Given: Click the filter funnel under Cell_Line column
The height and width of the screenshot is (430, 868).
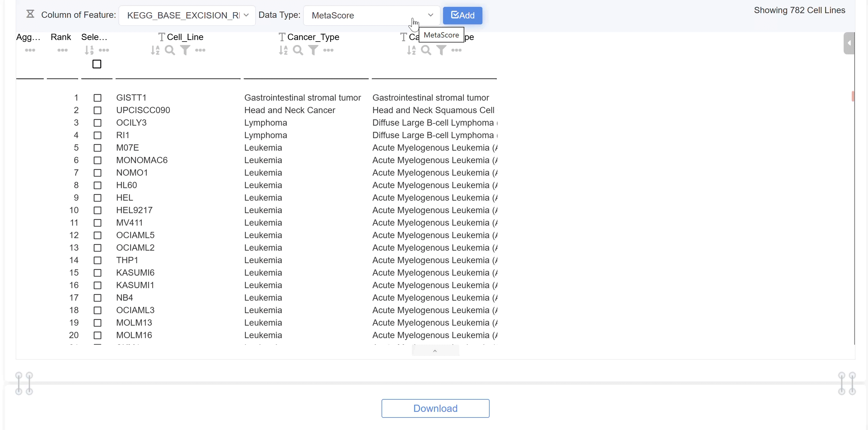Looking at the screenshot, I should 185,50.
